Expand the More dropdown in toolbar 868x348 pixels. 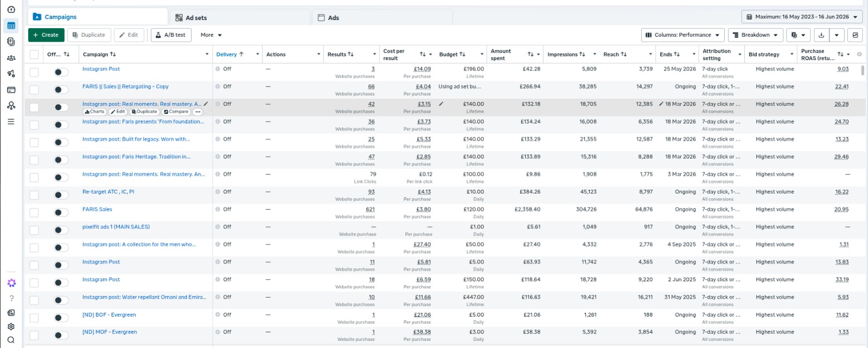click(211, 35)
